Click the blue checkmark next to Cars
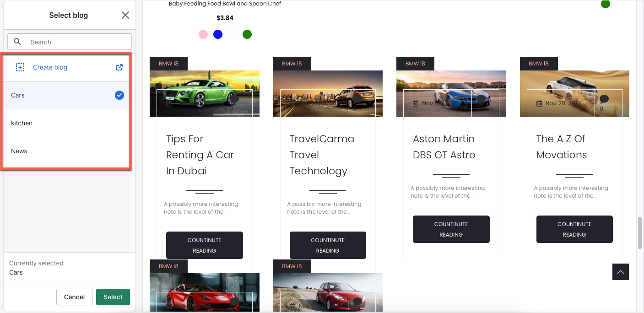Image resolution: width=644 pixels, height=313 pixels. pos(119,95)
